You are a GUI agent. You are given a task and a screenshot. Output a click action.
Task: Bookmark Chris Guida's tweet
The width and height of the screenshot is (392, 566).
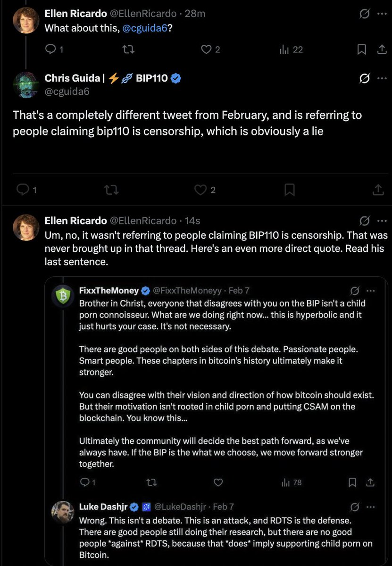290,190
